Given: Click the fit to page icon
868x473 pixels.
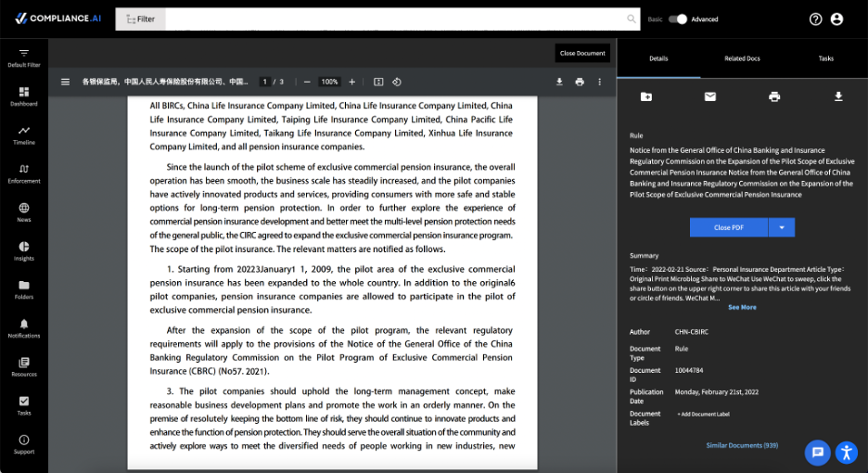Looking at the screenshot, I should [x=378, y=82].
